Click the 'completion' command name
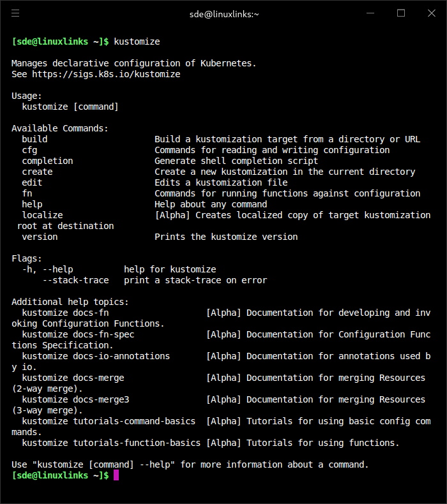447x504 pixels. 47,161
